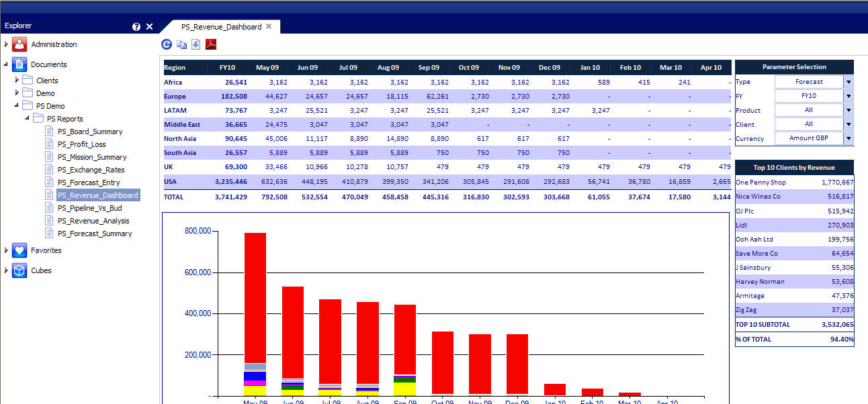Click the PS_Forecast_Summary document icon
The height and width of the screenshot is (404, 868).
coord(49,234)
